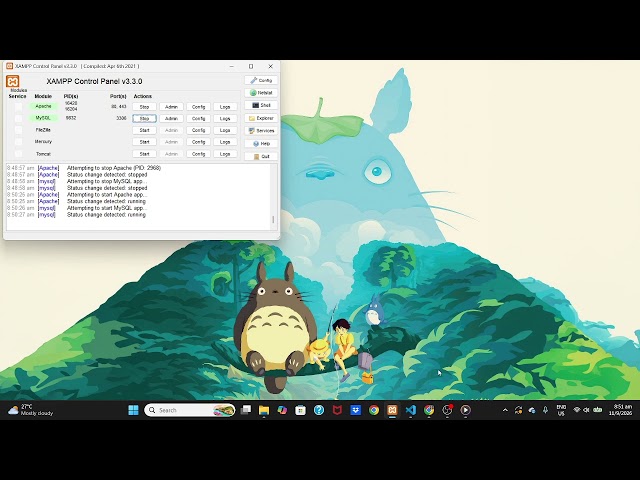
Task: Toggle the Tomcat service checkbox
Action: tap(18, 154)
